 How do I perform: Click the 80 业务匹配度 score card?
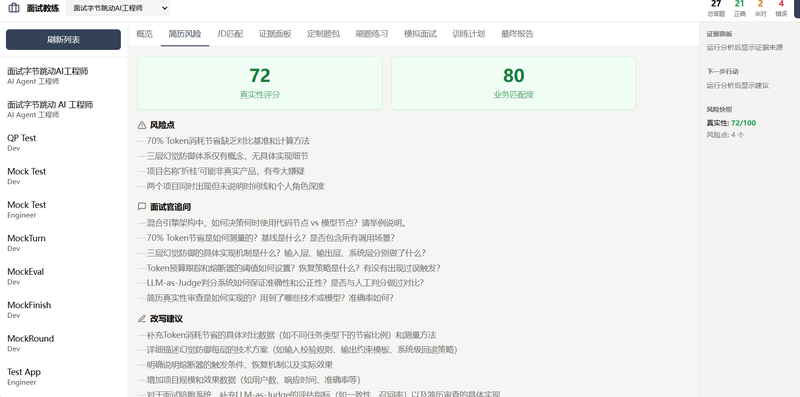(x=514, y=83)
